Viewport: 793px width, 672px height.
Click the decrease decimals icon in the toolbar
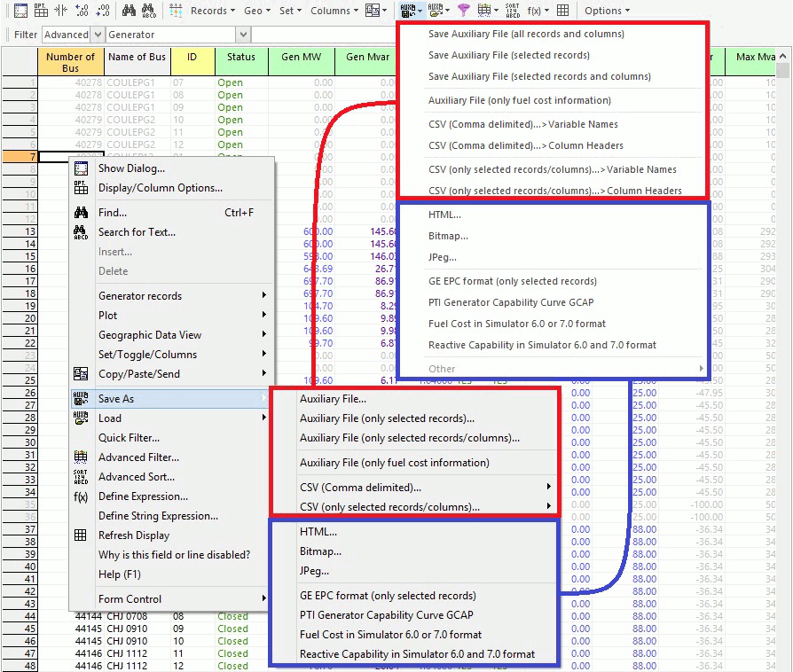[103, 10]
